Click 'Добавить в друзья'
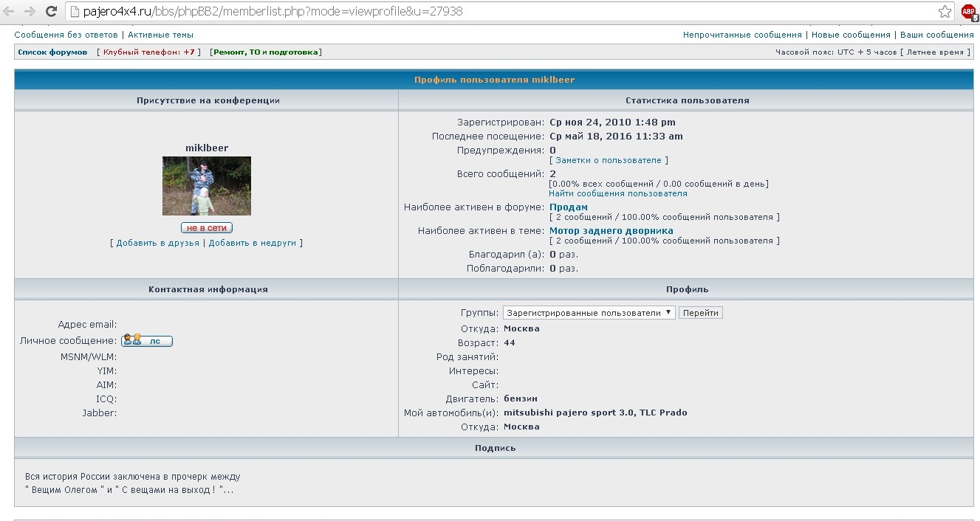 click(157, 243)
